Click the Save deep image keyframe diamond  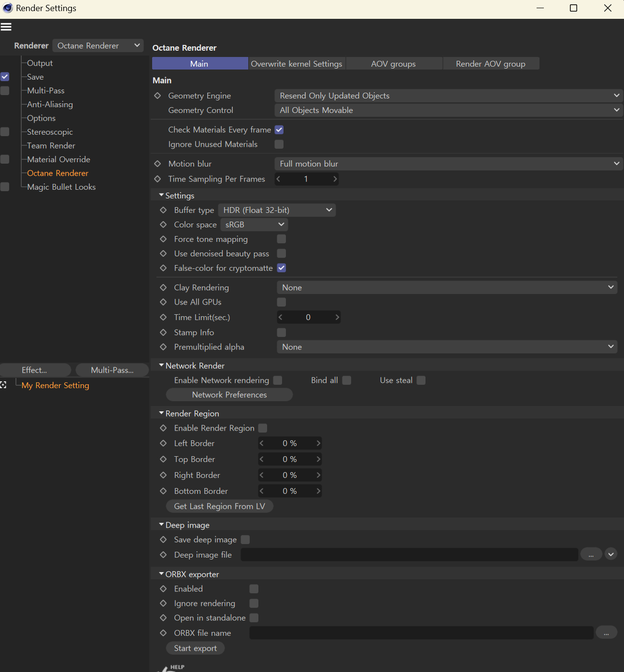(163, 539)
